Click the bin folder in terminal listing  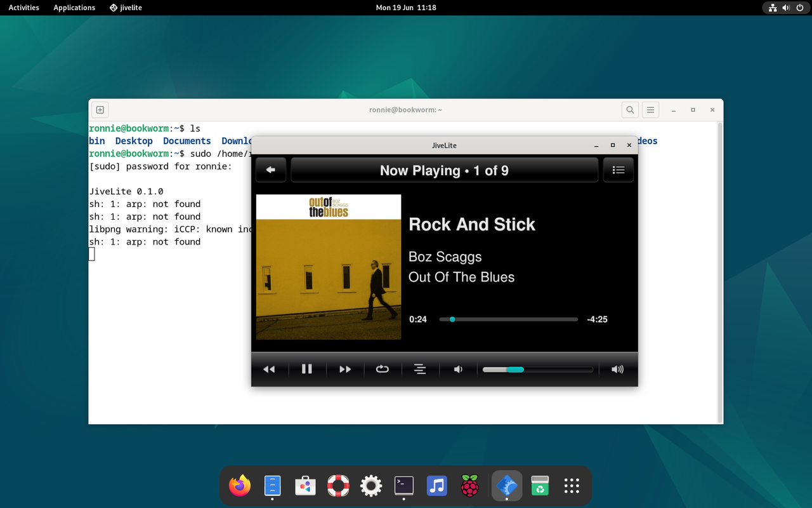[97, 141]
